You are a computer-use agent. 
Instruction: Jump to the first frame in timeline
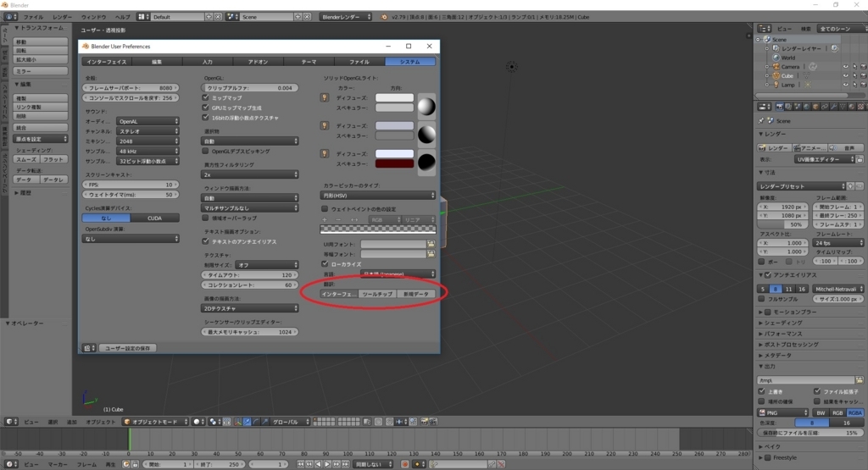[x=301, y=464]
